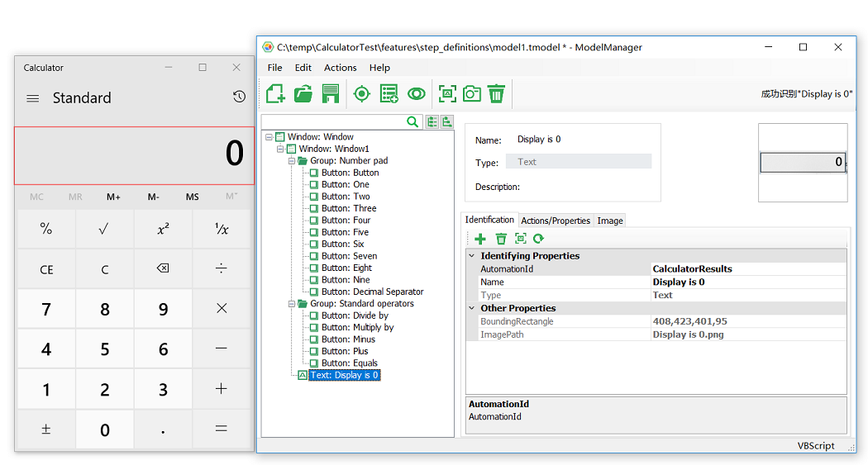Screen dimensions: 868x465
Task: Click the new model file icon
Action: tap(275, 94)
